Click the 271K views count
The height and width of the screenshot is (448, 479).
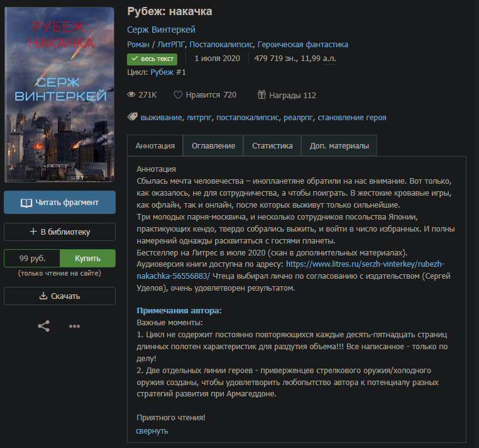[148, 95]
